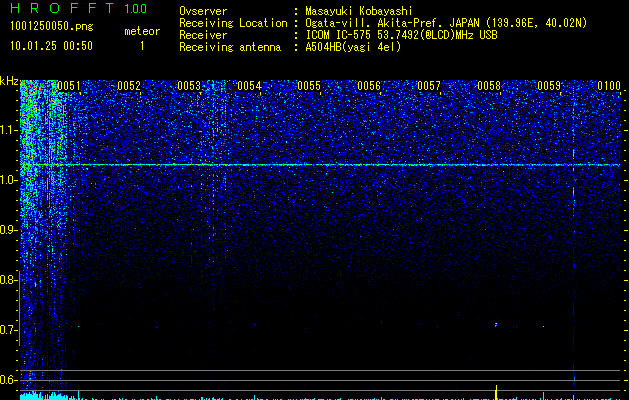Select the filename 1001250050.png

point(52,26)
